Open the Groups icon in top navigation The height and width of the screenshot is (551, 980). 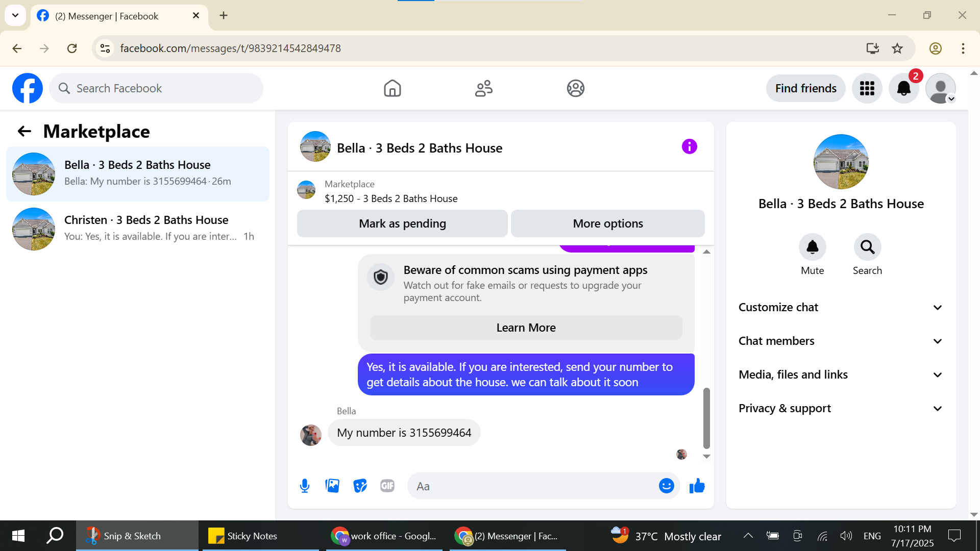click(x=575, y=88)
